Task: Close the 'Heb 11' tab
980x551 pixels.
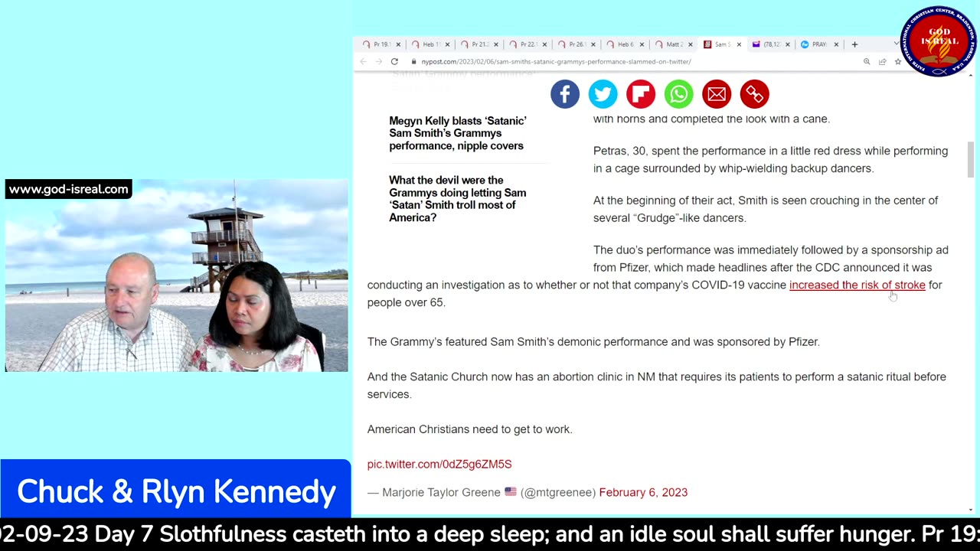Action: (x=447, y=44)
